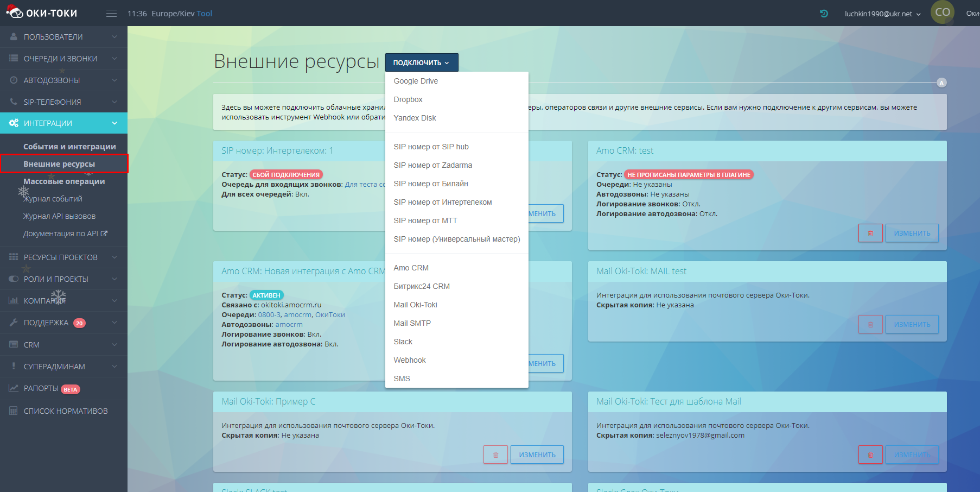Collapse the ИНТЕГРАЦИИ section chevron
980x492 pixels.
[x=114, y=123]
